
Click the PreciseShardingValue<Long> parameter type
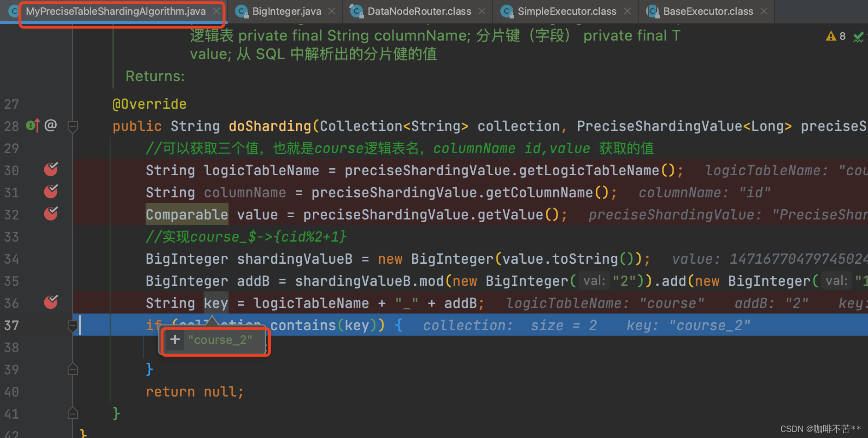click(x=684, y=126)
